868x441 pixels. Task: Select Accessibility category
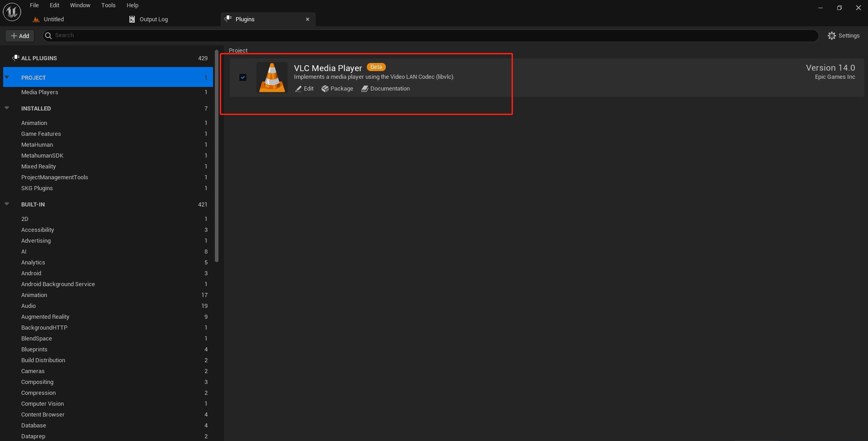[x=108, y=230]
